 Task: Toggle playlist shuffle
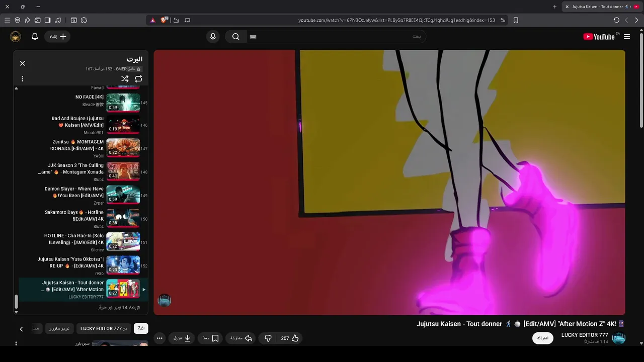125,79
